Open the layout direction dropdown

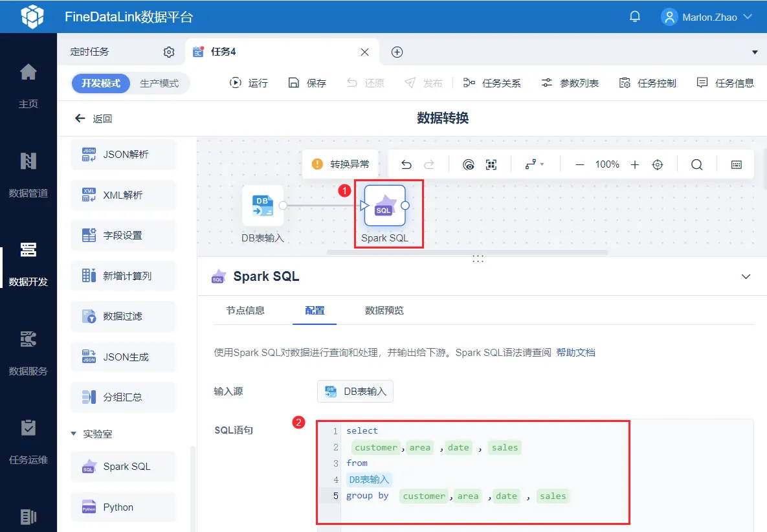click(x=534, y=164)
